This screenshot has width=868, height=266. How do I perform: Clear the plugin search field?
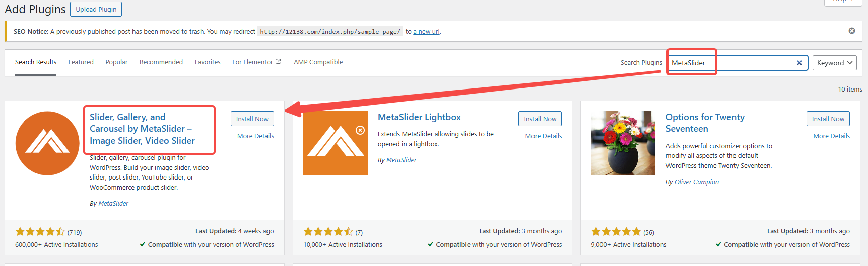click(799, 63)
